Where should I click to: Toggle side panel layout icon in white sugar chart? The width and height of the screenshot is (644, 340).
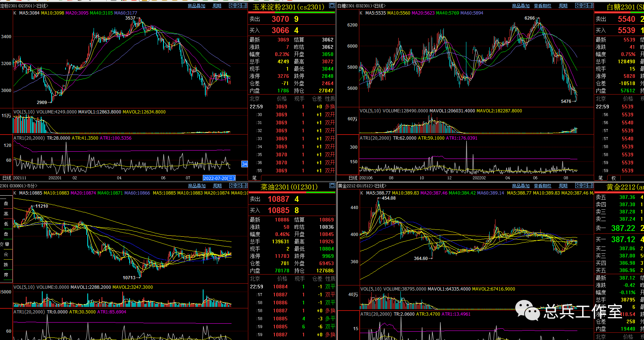tap(590, 5)
